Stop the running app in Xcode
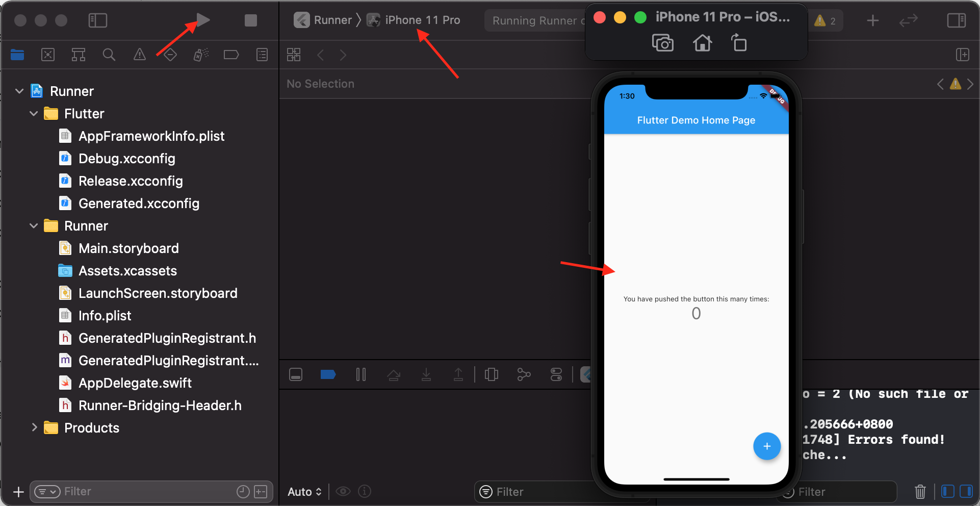 click(x=250, y=20)
